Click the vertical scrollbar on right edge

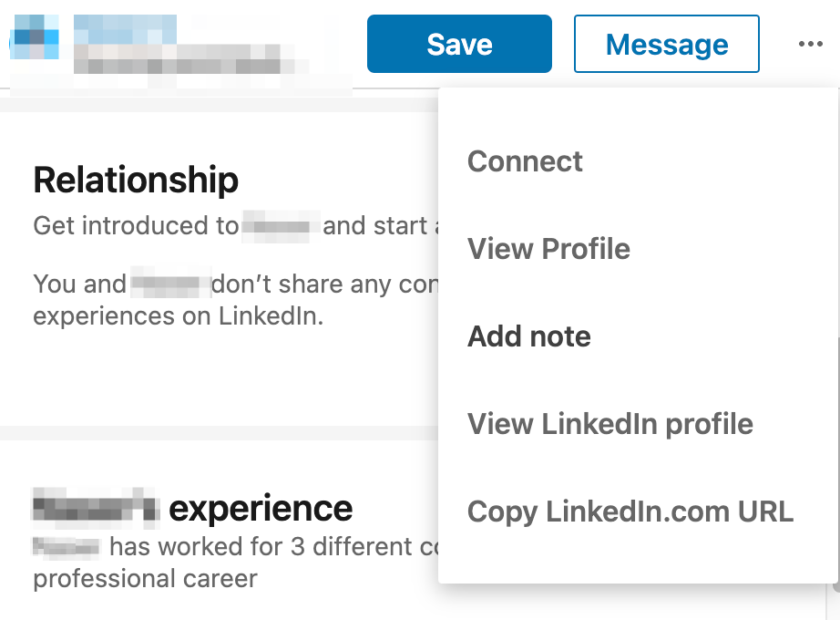(x=836, y=461)
